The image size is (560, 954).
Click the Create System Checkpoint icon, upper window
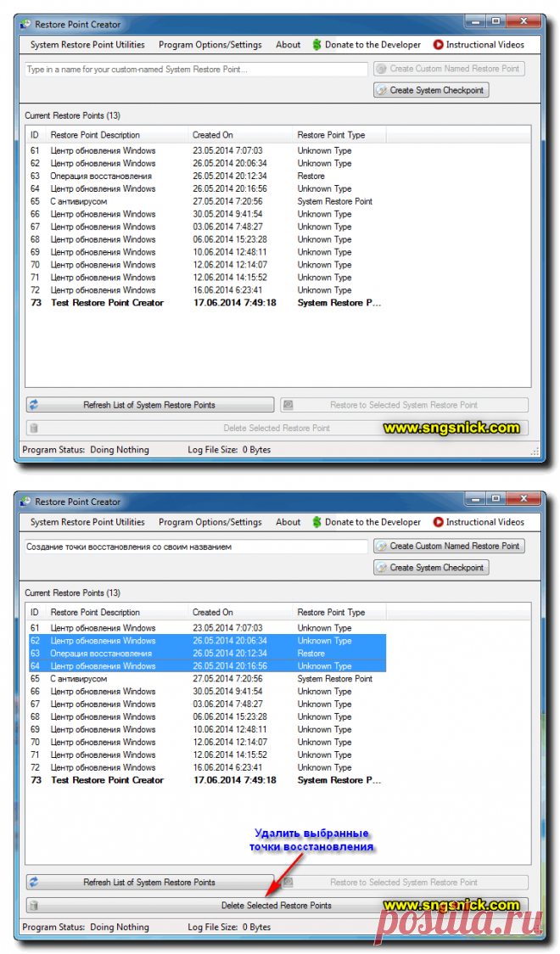click(x=381, y=90)
